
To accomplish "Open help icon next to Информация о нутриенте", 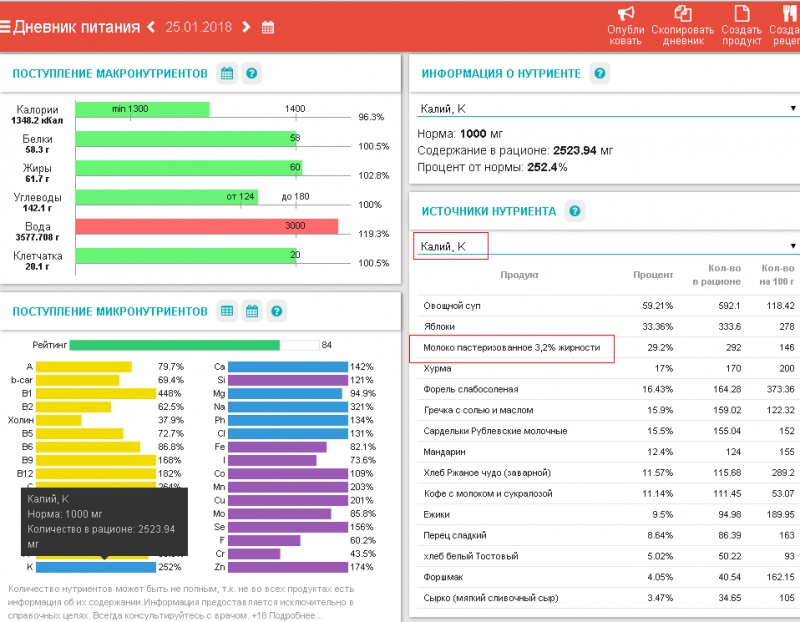I will click(x=599, y=74).
